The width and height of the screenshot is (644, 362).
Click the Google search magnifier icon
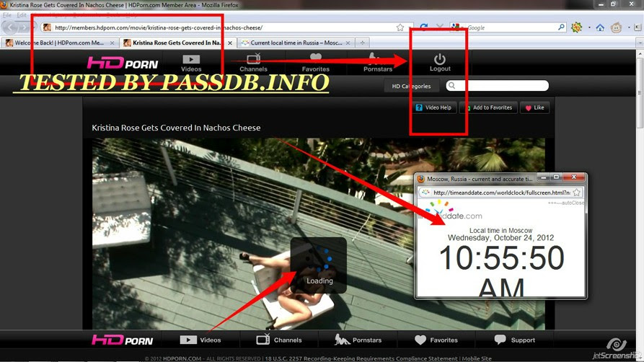(561, 27)
